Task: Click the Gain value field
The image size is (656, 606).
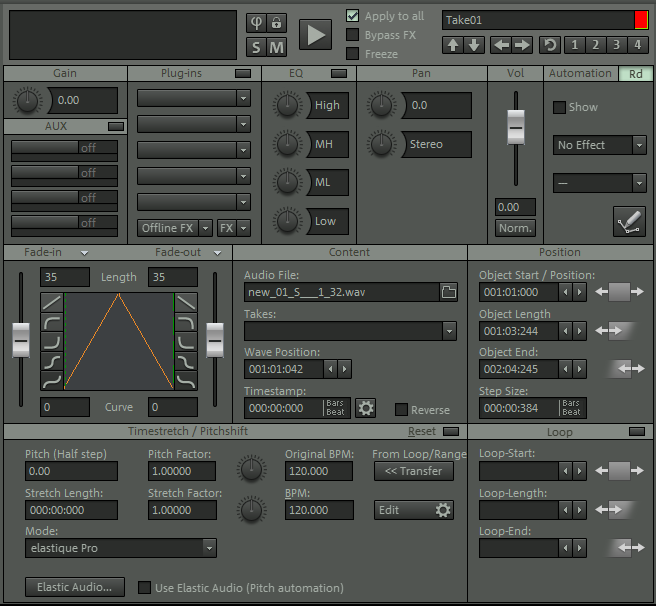Action: [84, 100]
